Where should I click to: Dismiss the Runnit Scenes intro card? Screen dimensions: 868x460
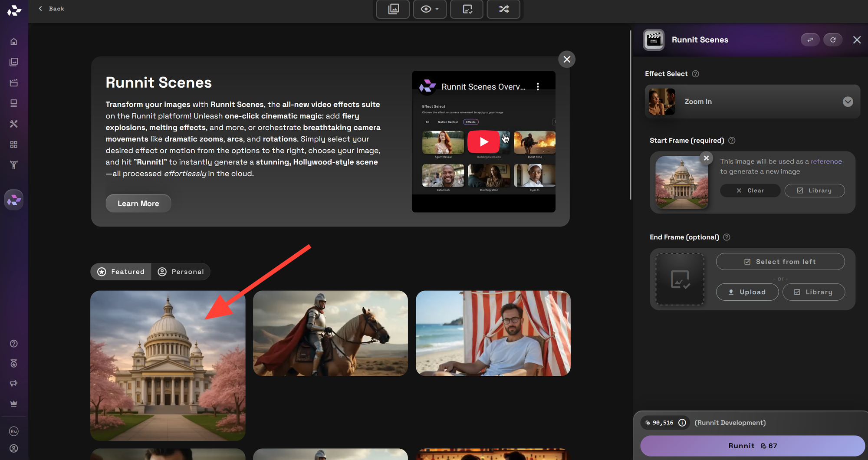567,59
